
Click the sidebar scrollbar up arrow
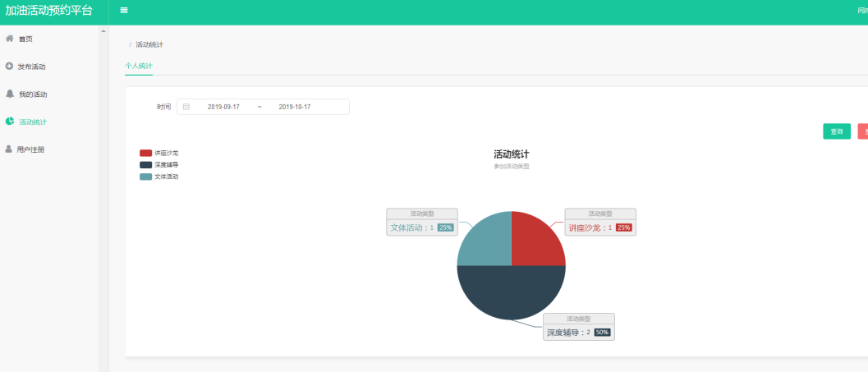tap(103, 30)
